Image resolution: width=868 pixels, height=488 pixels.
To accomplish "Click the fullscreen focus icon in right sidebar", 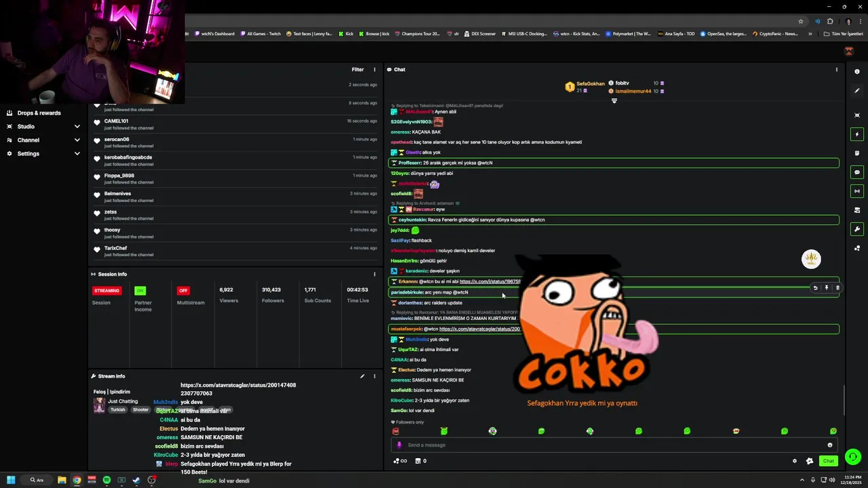I will tap(857, 115).
